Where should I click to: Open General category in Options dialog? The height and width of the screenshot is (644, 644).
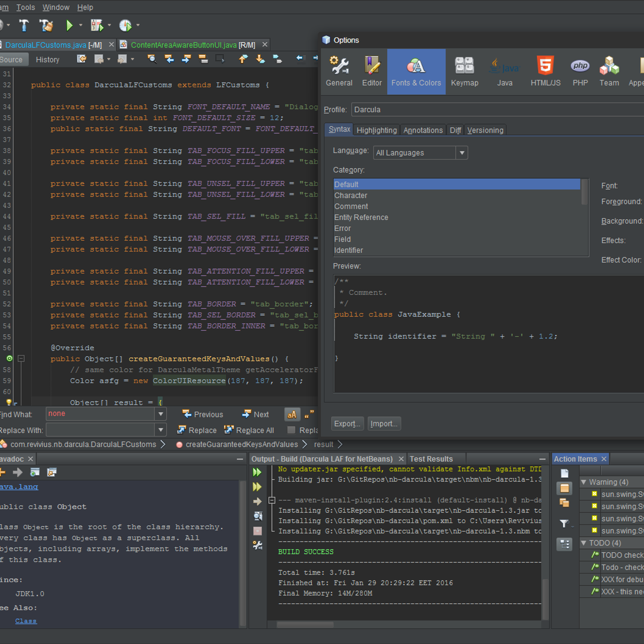339,72
